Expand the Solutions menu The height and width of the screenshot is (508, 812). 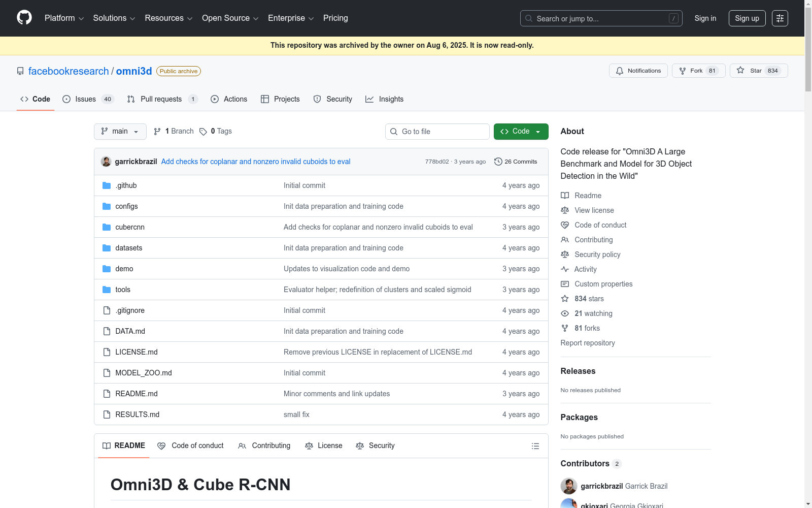pos(114,18)
